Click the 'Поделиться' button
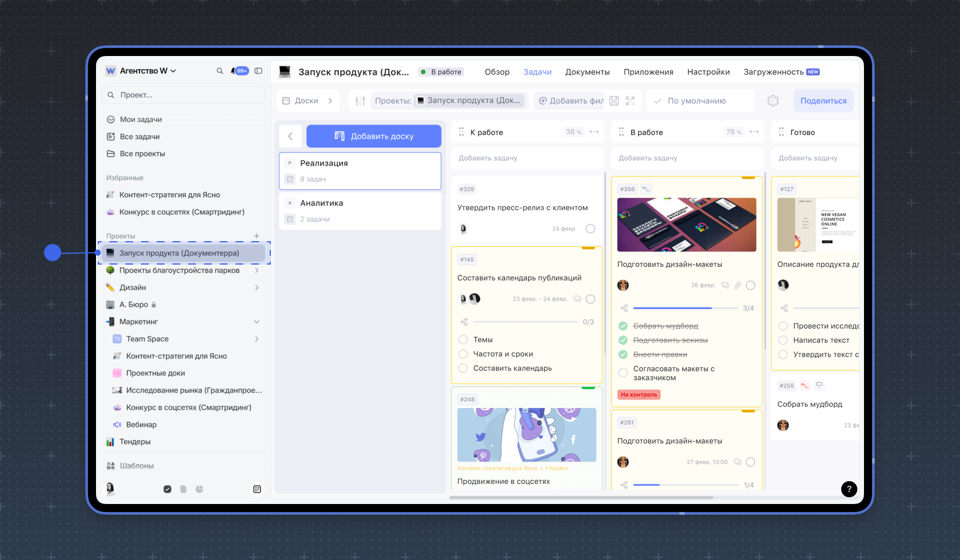 tap(823, 101)
